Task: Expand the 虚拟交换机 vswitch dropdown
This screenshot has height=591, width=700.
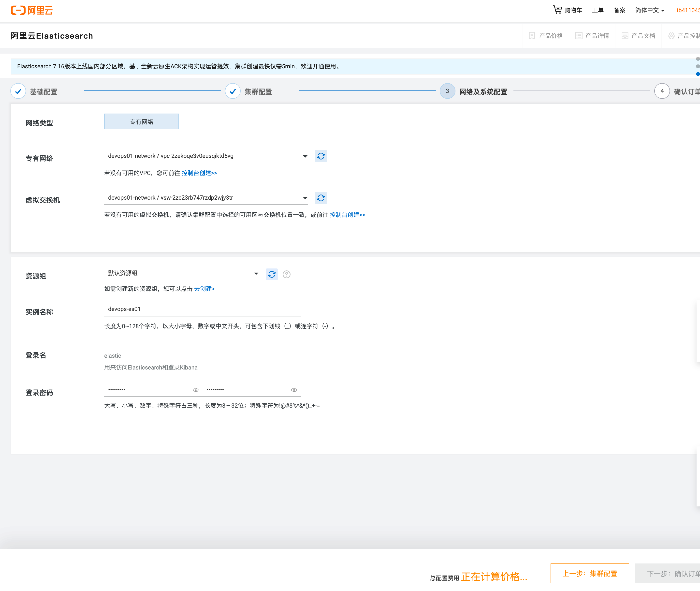Action: pos(305,198)
